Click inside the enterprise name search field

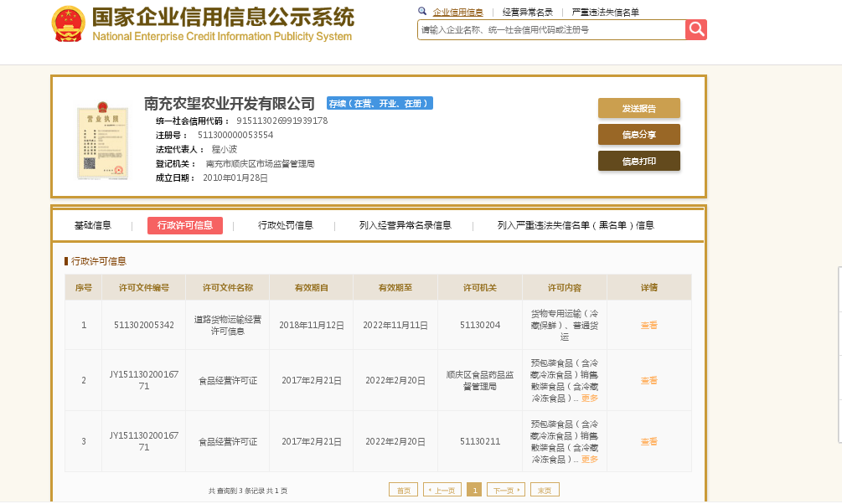pos(551,29)
